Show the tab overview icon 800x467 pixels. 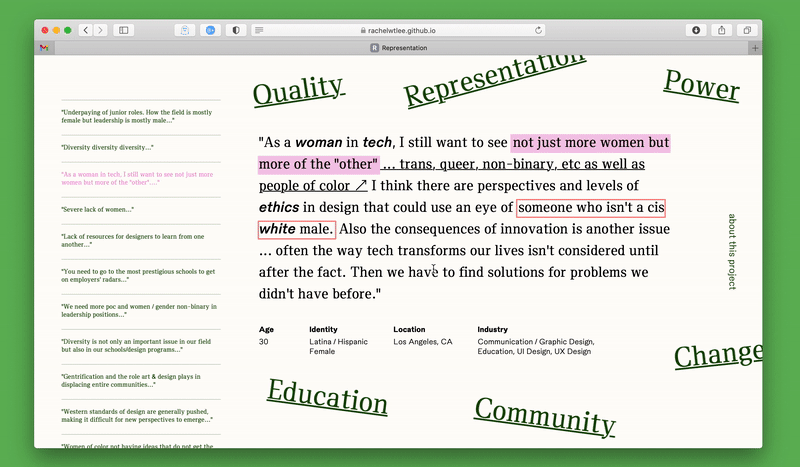tap(747, 30)
